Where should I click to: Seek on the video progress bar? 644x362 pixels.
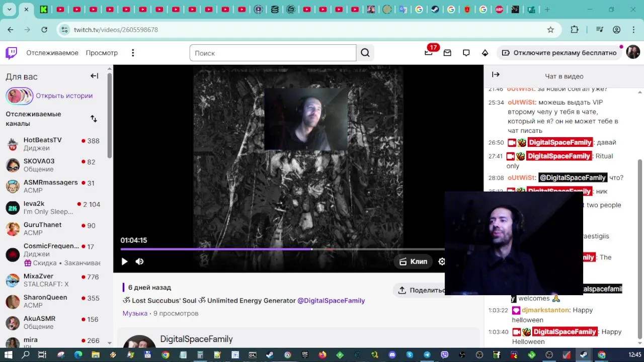point(282,249)
